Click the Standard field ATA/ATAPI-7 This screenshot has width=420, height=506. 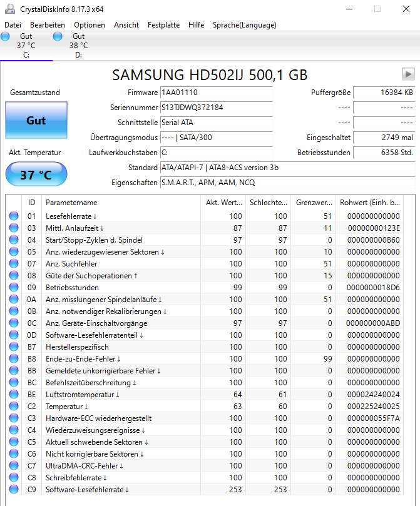287,168
